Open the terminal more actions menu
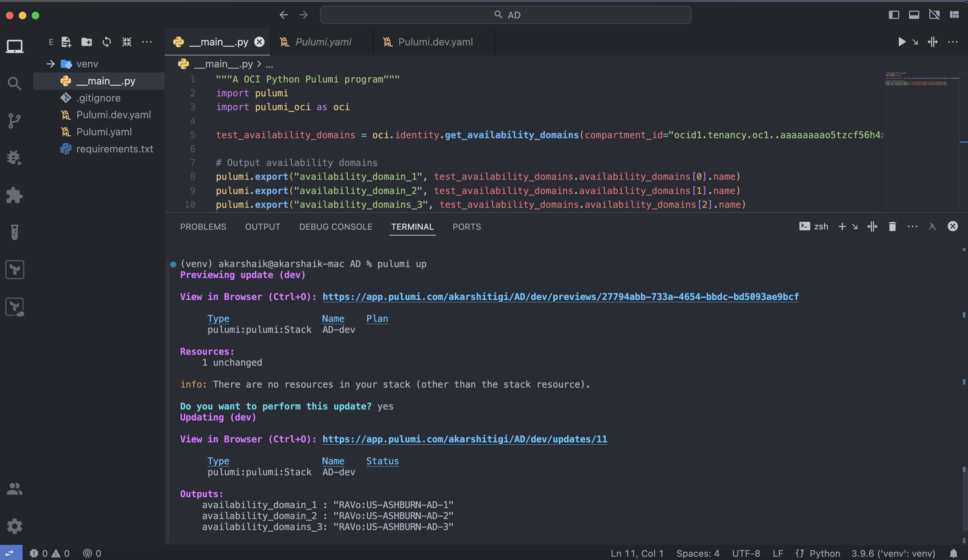The width and height of the screenshot is (968, 560). [x=913, y=226]
